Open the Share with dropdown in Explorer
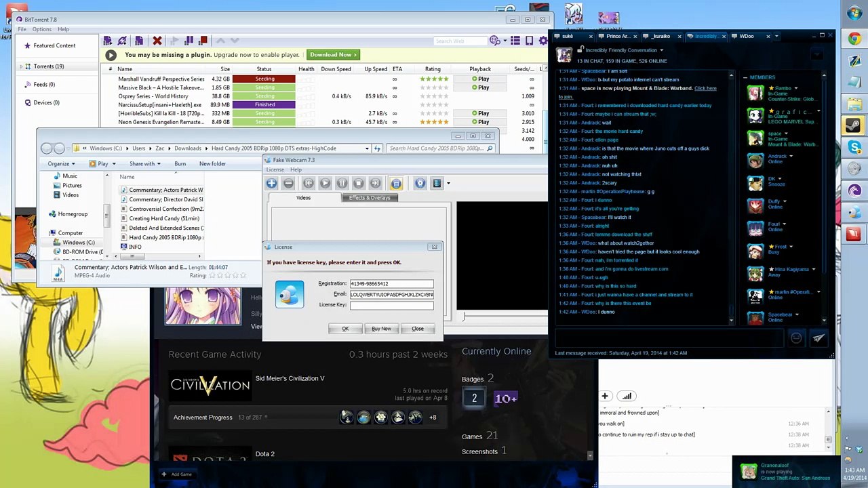This screenshot has height=488, width=868. tap(145, 163)
